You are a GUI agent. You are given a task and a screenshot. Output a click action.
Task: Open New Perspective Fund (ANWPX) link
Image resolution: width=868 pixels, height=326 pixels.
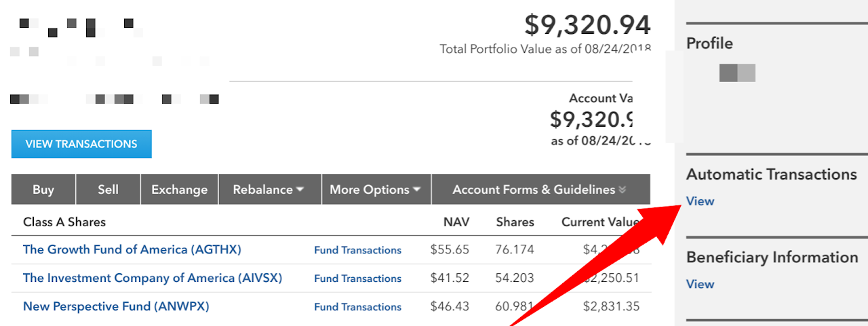pos(116,306)
